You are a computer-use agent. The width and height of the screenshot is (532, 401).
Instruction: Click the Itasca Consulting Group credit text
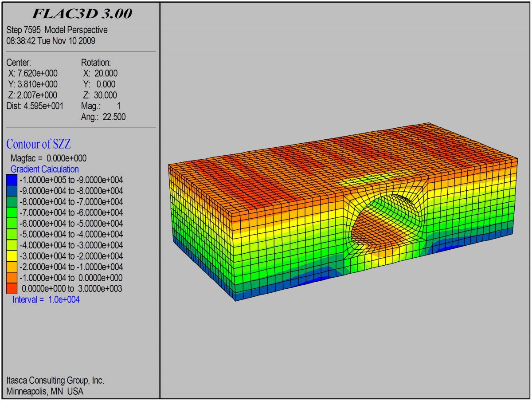(x=56, y=380)
